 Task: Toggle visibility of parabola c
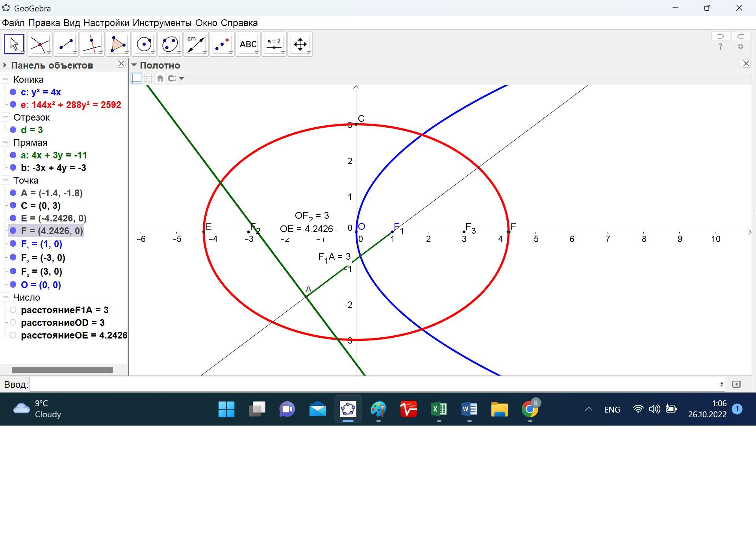point(13,92)
